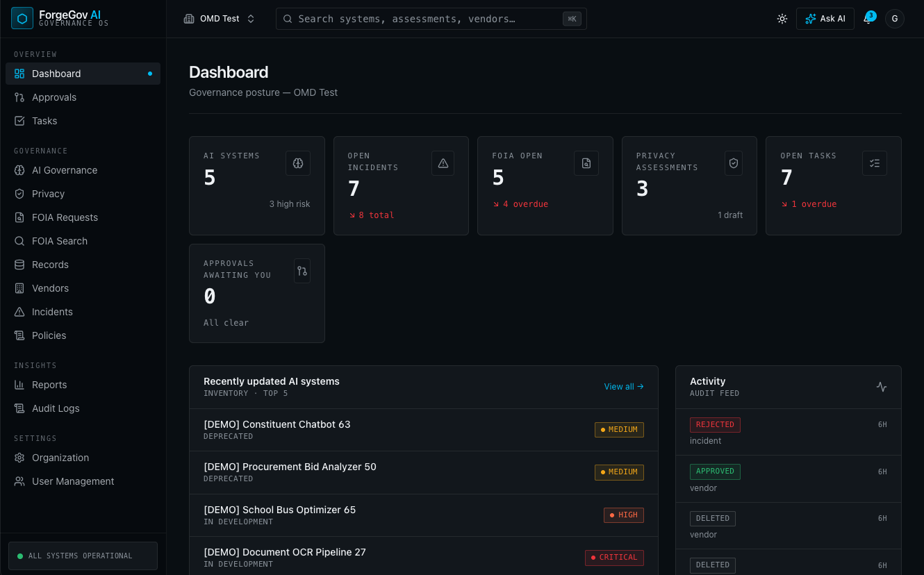Click the Privacy shield icon in sidebar
The image size is (924, 575).
(19, 194)
